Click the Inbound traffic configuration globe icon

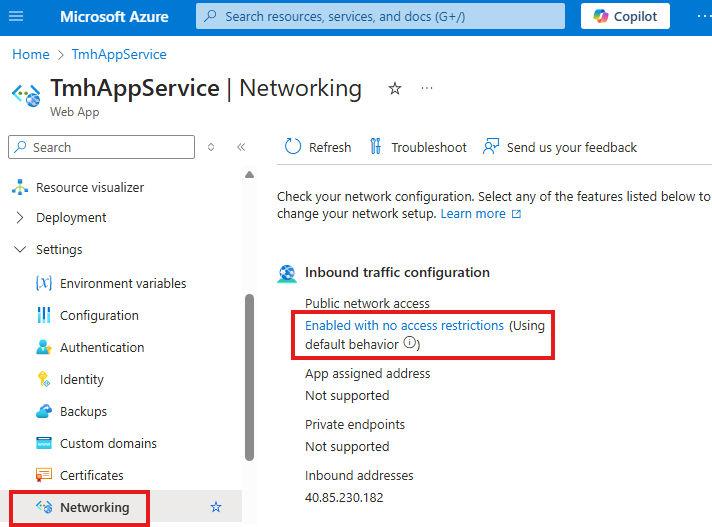pos(287,274)
